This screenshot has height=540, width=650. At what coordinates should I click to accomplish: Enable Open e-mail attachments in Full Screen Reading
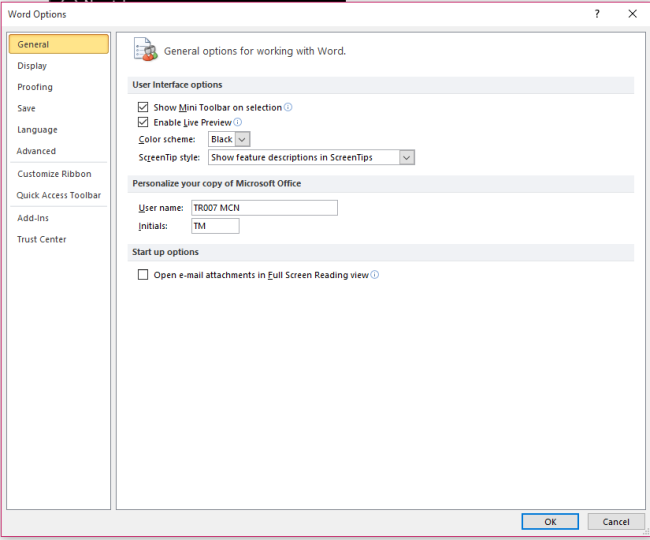click(143, 275)
